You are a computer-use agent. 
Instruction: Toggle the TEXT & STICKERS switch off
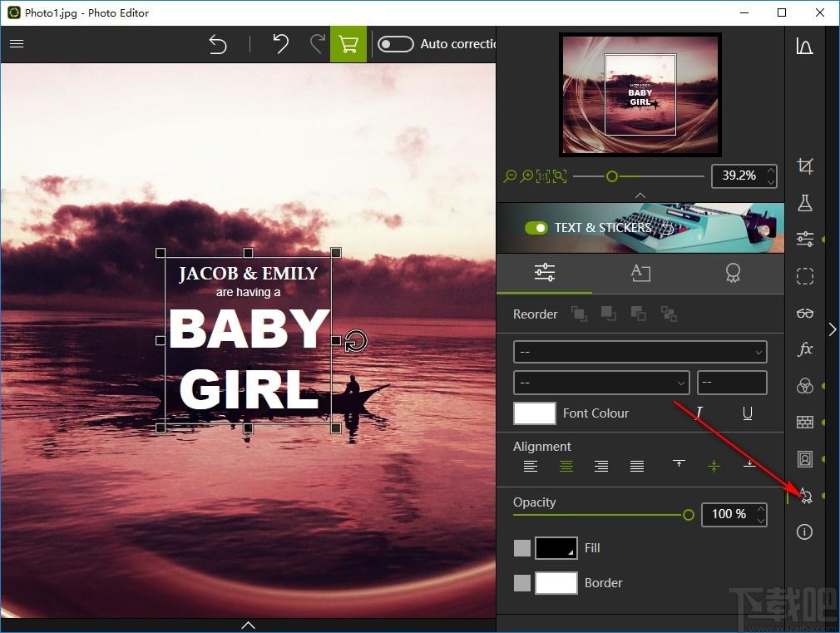click(536, 228)
